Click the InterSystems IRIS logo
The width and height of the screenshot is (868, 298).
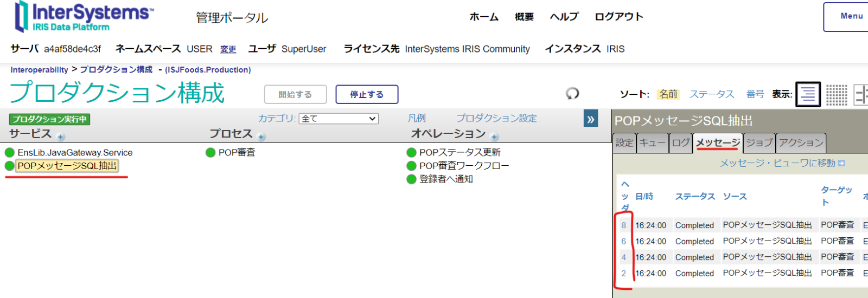coord(84,17)
